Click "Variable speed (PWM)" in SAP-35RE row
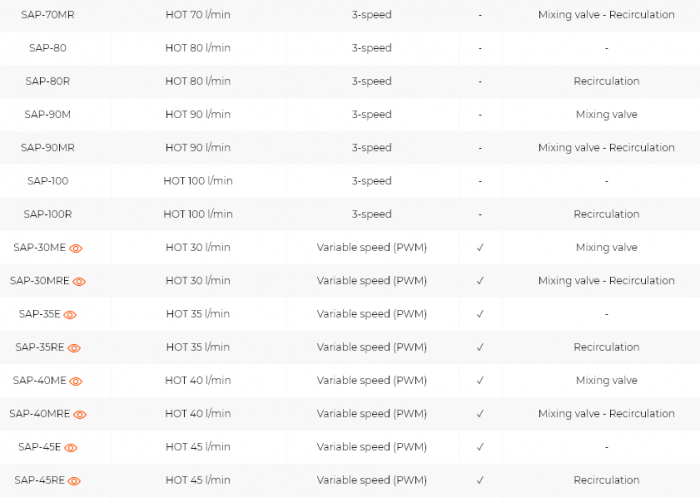Screen dimensions: 700x502 point(372,347)
